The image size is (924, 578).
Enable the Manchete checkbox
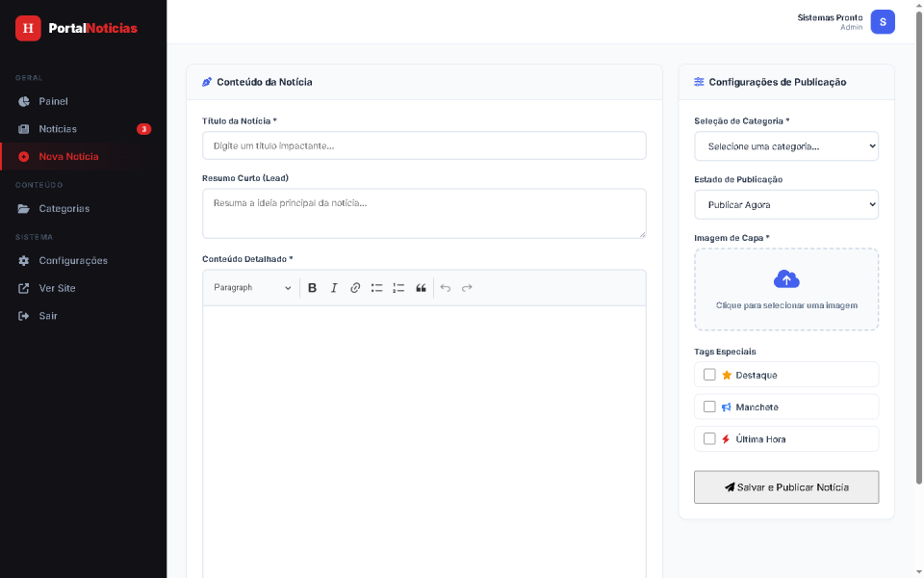coord(709,407)
